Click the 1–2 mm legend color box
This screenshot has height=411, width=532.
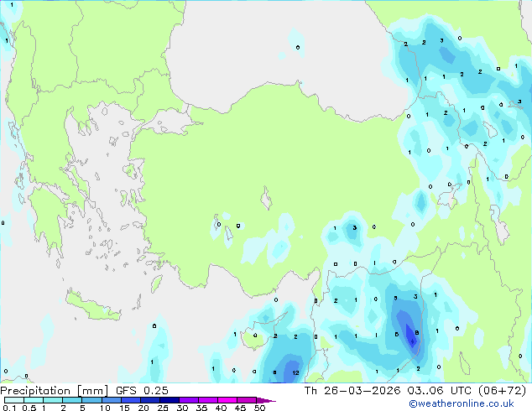pyautogui.click(x=53, y=400)
